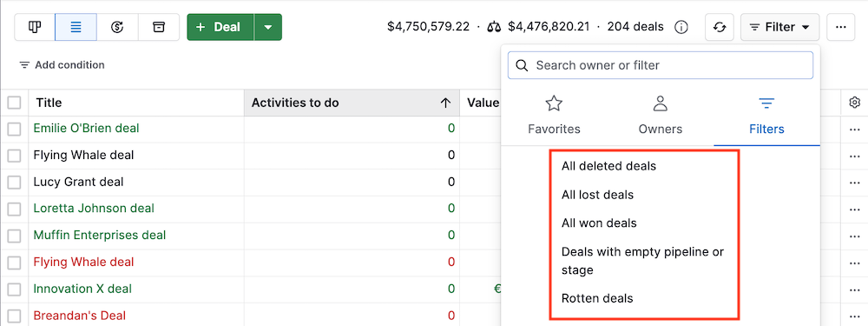Open table column settings gear icon
Image resolution: width=868 pixels, height=326 pixels.
point(854,103)
